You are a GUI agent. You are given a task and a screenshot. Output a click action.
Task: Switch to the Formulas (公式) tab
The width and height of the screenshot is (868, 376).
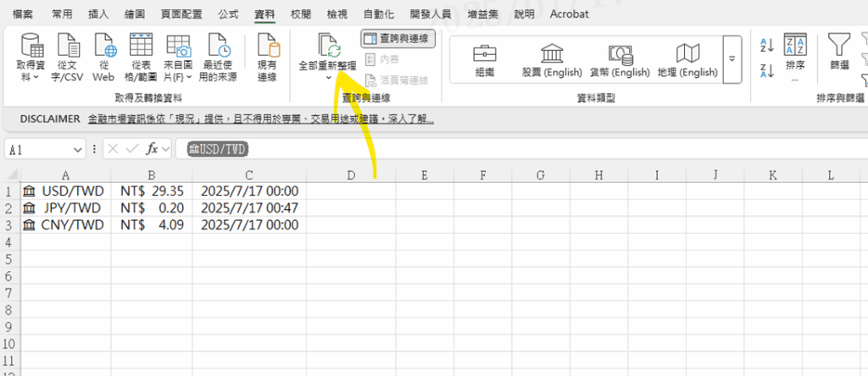227,14
